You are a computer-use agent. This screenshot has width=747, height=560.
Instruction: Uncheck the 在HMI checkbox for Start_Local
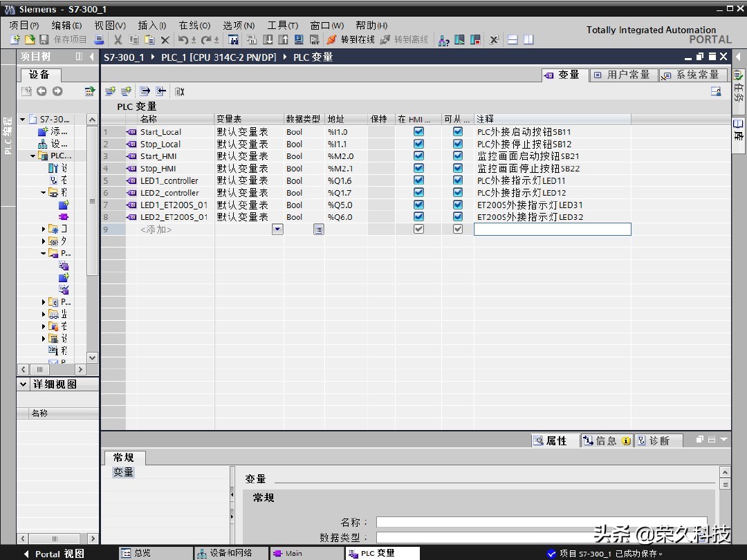coord(418,131)
